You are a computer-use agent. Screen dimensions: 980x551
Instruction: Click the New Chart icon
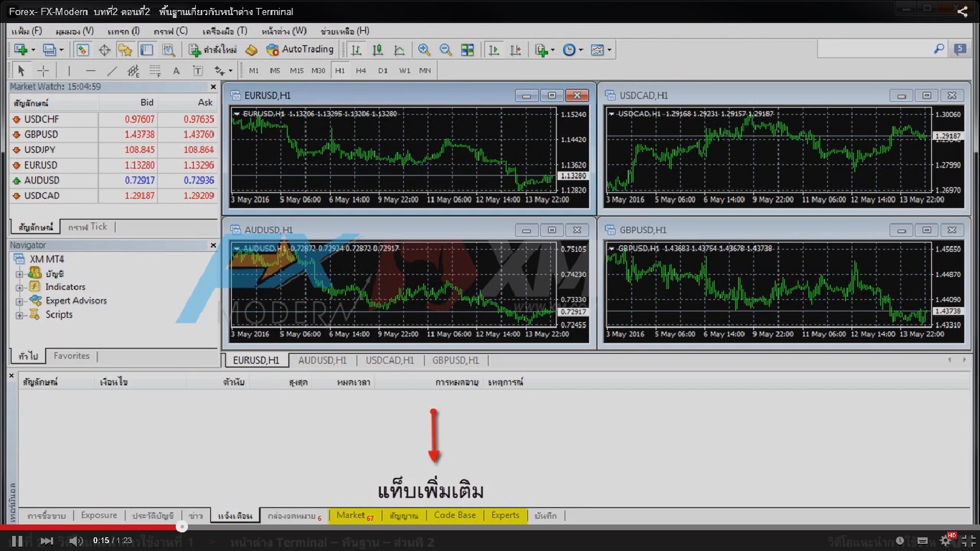coord(21,50)
